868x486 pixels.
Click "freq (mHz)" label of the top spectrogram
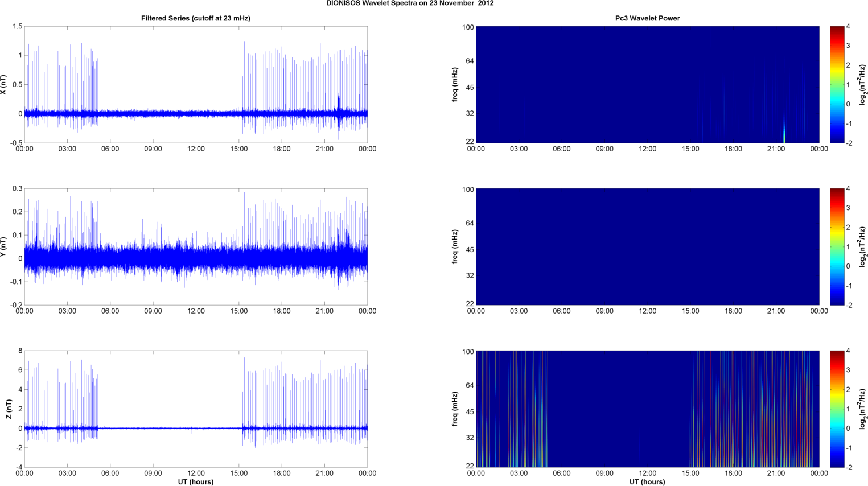(455, 85)
